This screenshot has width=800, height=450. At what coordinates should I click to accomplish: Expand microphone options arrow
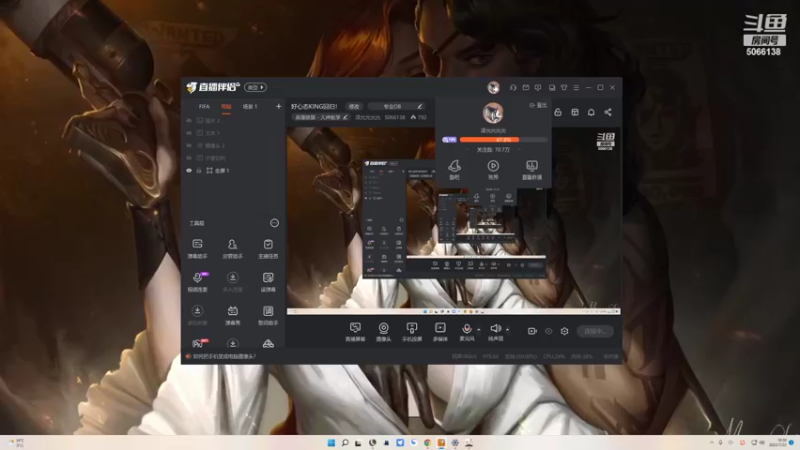click(479, 330)
